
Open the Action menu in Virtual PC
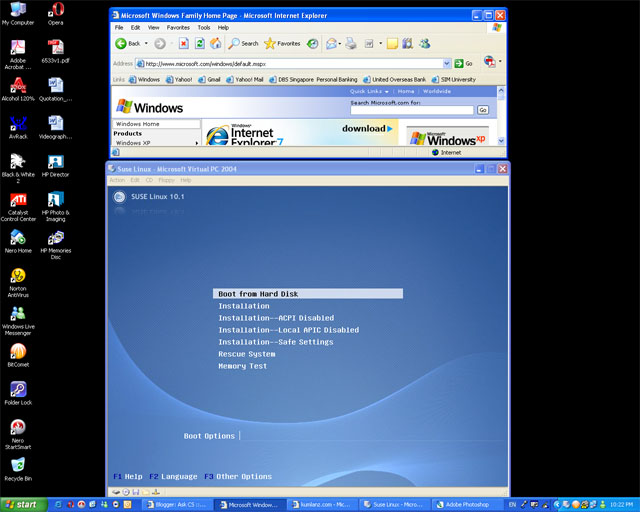pyautogui.click(x=117, y=180)
